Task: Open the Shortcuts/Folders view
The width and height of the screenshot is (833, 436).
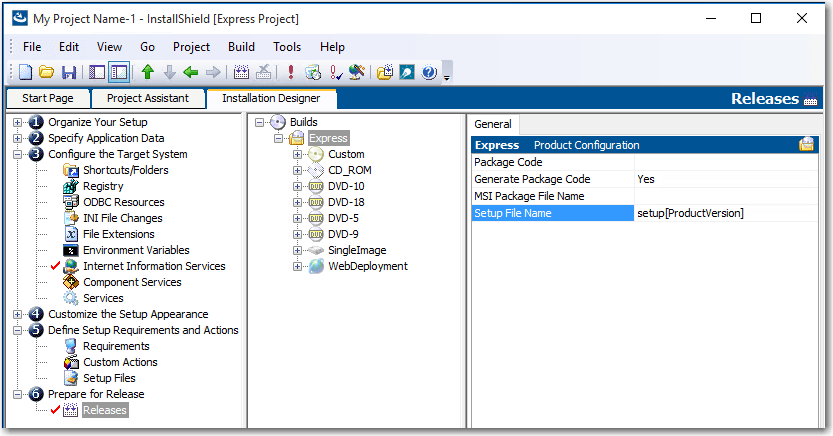Action: [125, 170]
